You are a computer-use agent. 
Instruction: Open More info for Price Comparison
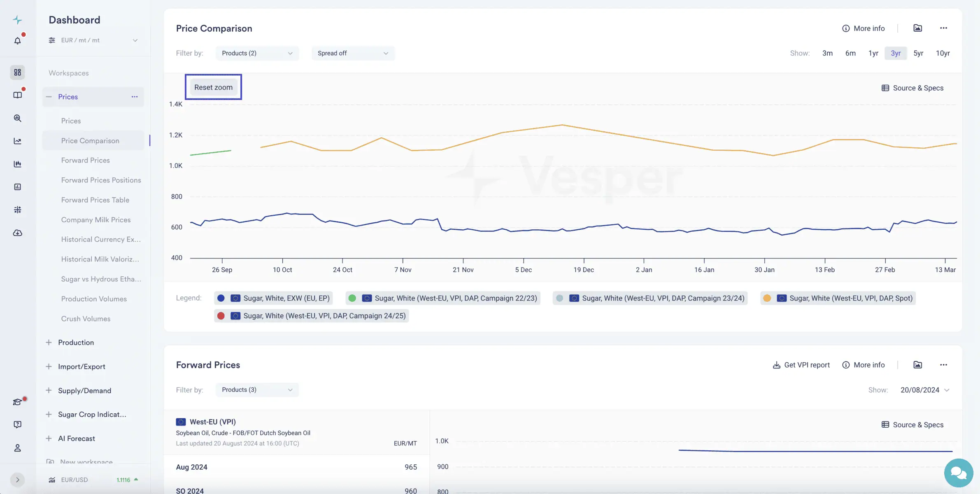tap(864, 28)
